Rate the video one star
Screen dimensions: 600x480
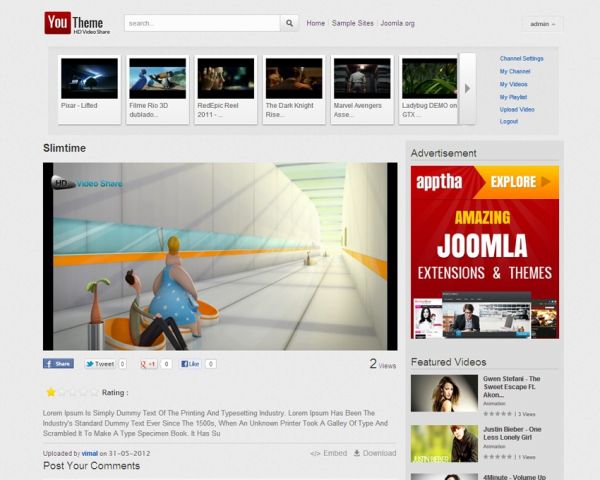click(x=51, y=392)
